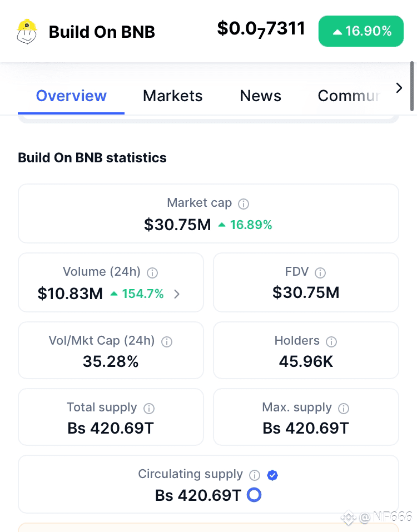Click the page's vertical scrollbar
417x532 pixels.
pyautogui.click(x=412, y=86)
